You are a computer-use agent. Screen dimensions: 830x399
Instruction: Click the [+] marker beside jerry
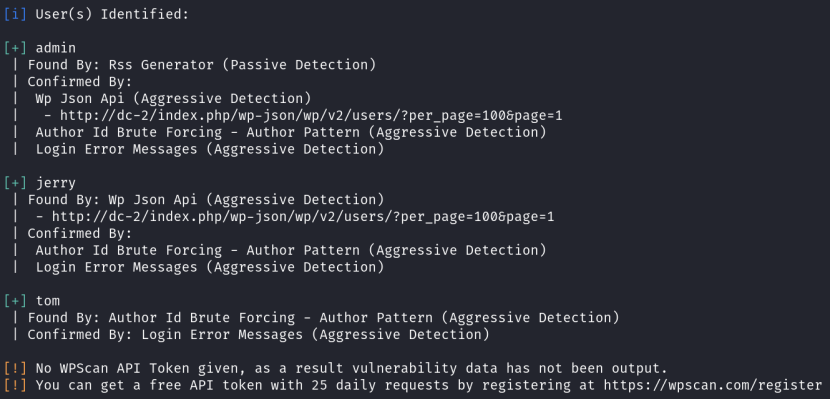coord(15,183)
